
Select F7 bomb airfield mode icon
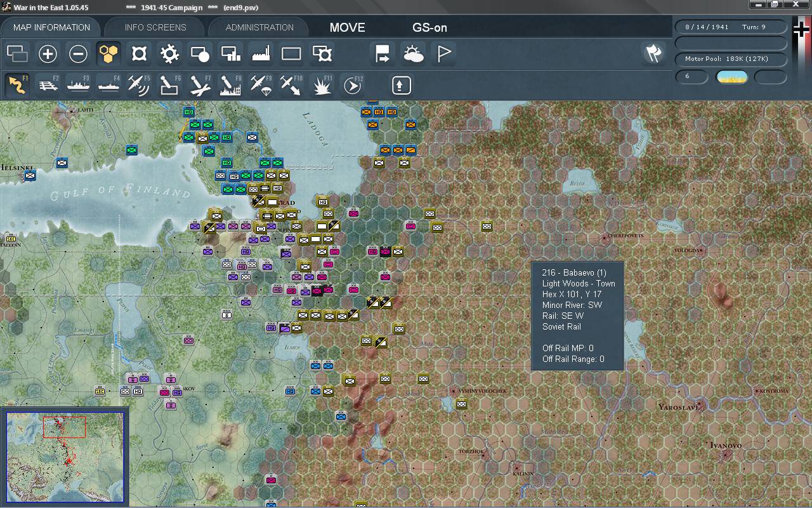[x=200, y=85]
